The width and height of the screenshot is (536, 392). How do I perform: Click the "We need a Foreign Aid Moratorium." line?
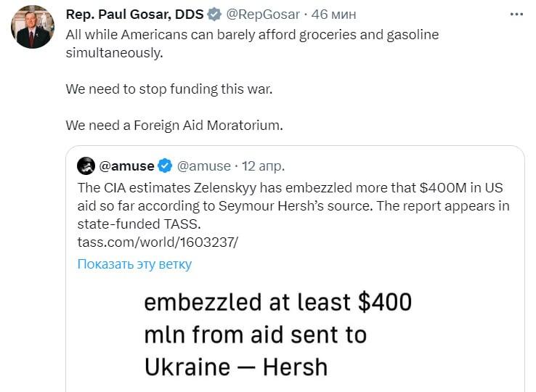pos(174,125)
